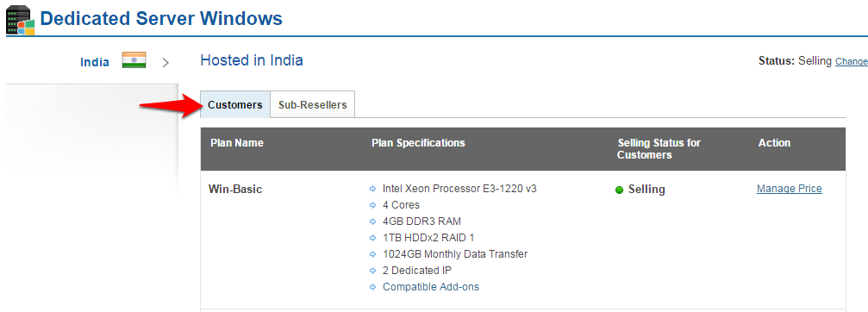Click the Win-Basic plan name
868x312 pixels.
(x=235, y=190)
